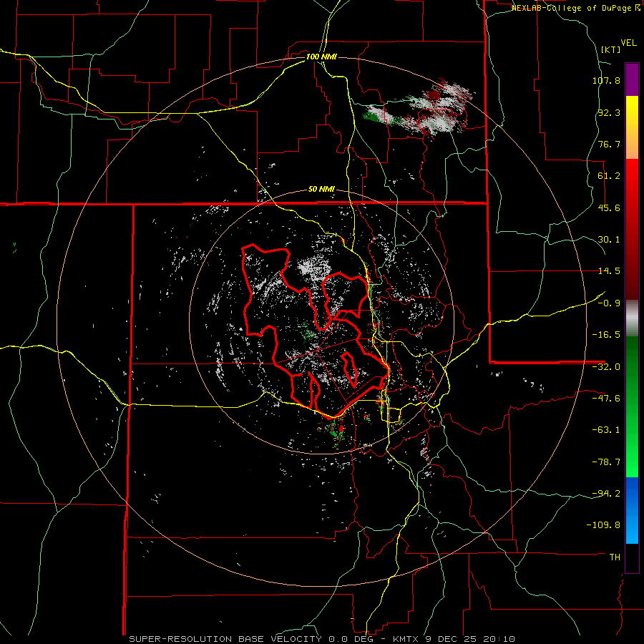Screen dimensions: 644x644
Task: Select the 14.5 scale value
Action: pyautogui.click(x=609, y=271)
